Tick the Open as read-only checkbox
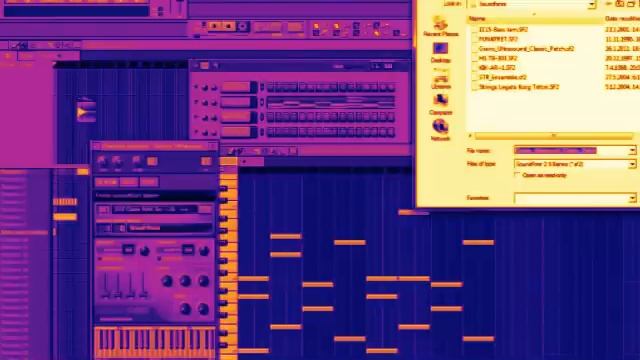 (517, 175)
